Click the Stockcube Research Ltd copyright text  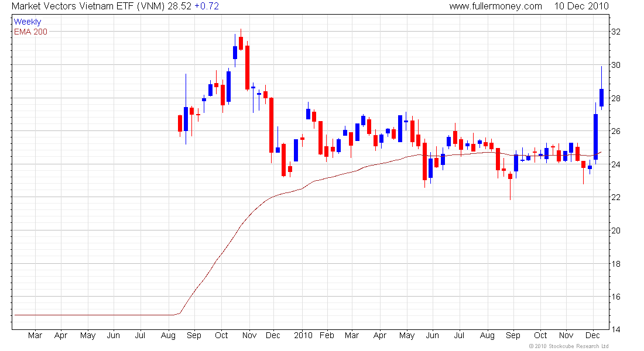pos(568,346)
